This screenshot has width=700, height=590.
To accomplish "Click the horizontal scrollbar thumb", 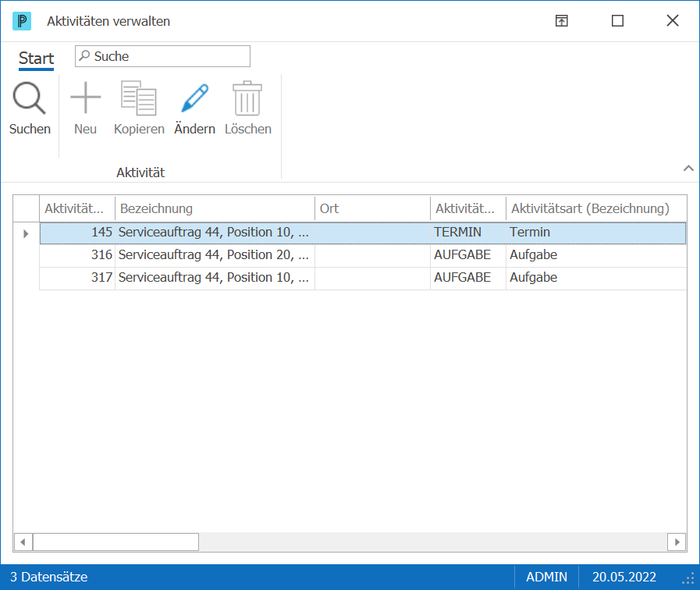I will coord(115,542).
